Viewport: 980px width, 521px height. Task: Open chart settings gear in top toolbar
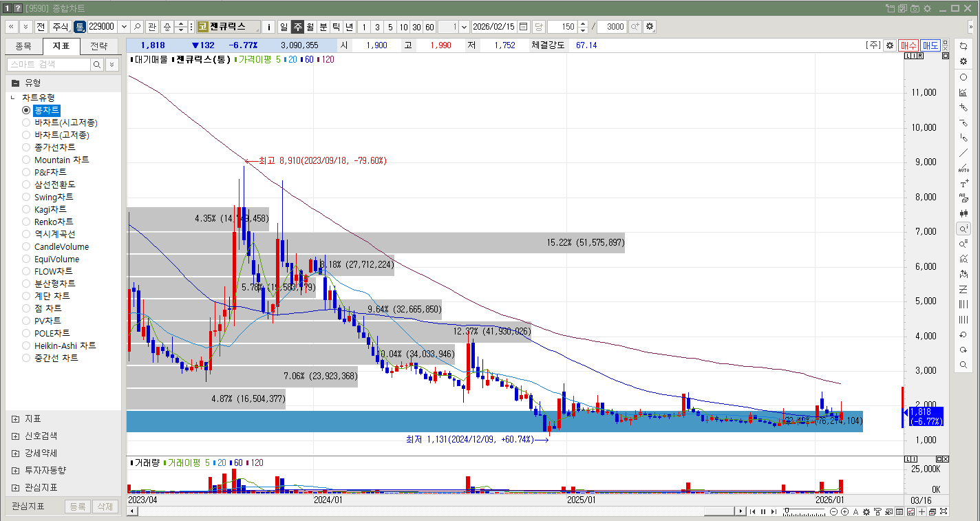(x=650, y=27)
